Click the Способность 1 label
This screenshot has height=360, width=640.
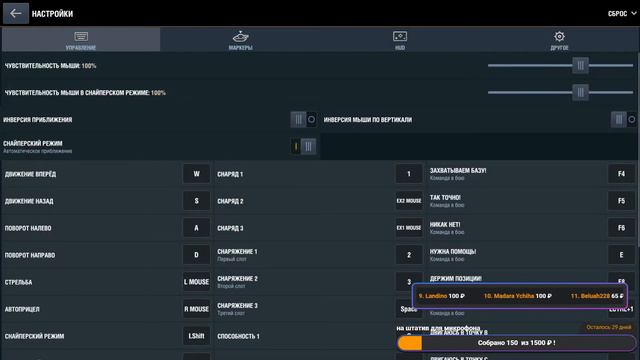tap(238, 336)
